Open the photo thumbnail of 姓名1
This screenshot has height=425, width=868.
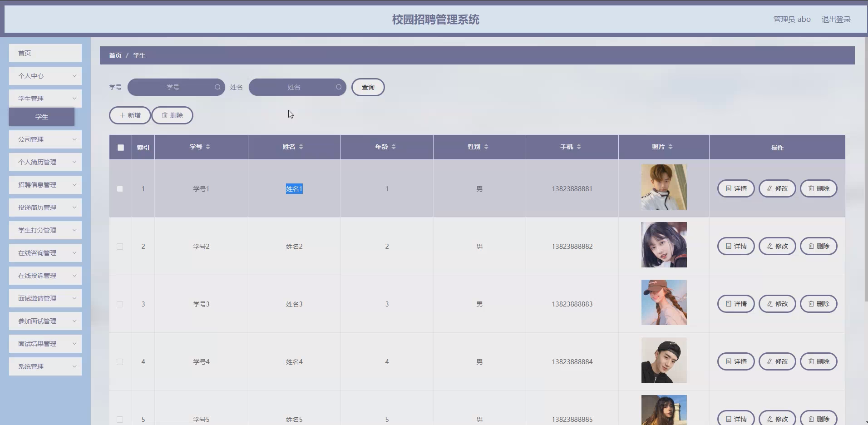(x=664, y=187)
